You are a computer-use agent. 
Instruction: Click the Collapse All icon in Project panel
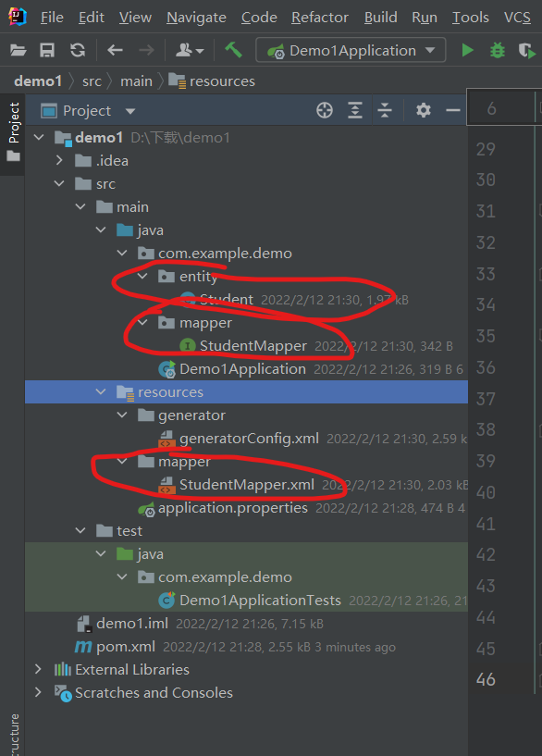(385, 110)
